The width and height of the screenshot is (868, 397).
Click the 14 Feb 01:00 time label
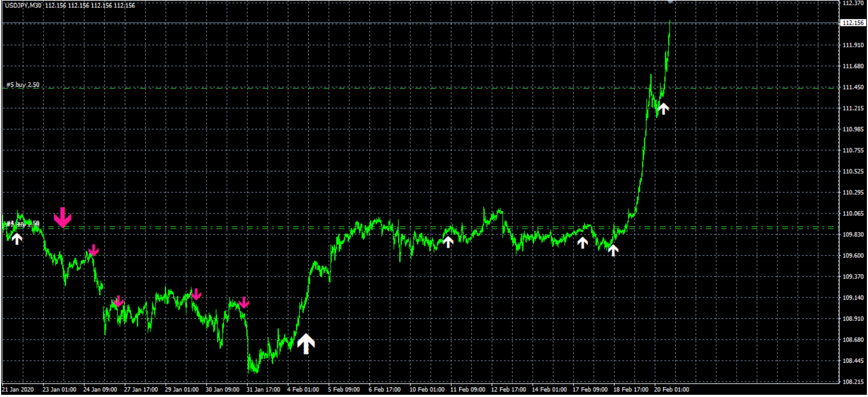[549, 389]
